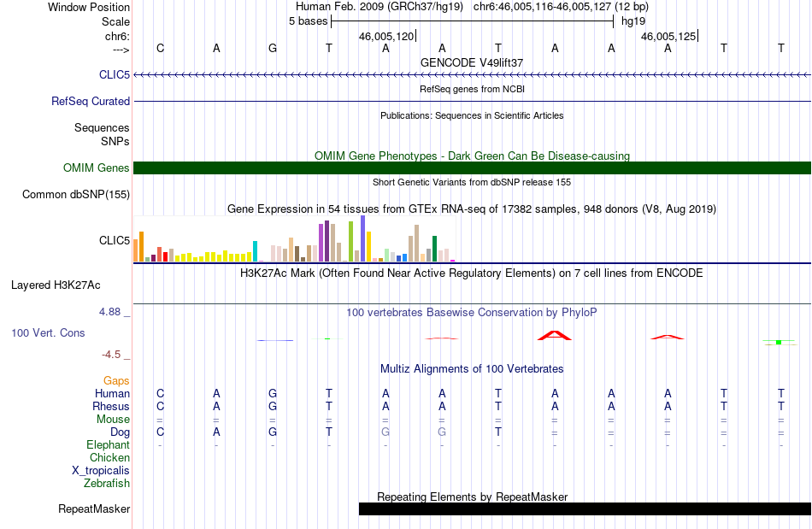Click the OMIM Gene Phenotypes track title
This screenshot has height=529, width=812.
pyautogui.click(x=472, y=156)
